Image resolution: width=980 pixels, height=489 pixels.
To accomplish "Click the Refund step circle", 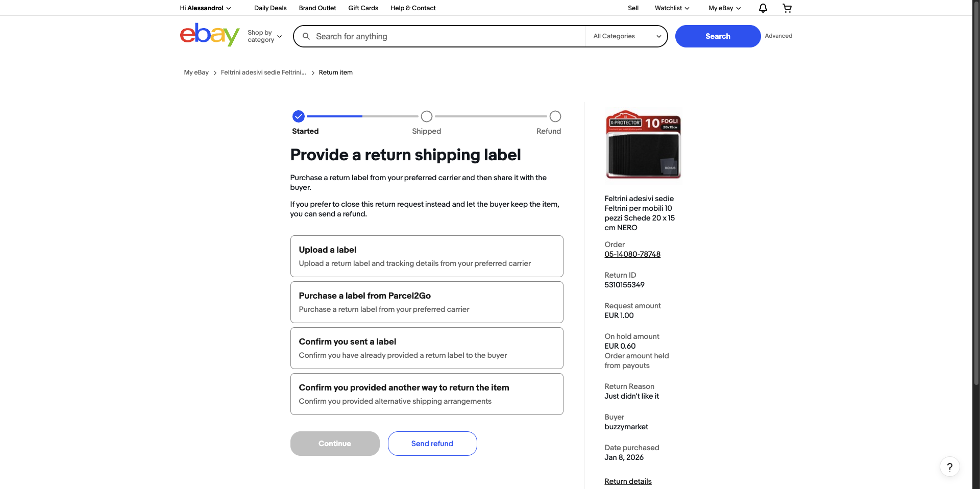I will click(x=555, y=116).
